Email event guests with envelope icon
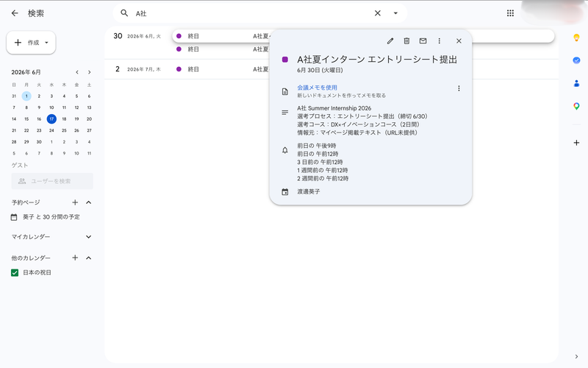Image resolution: width=588 pixels, height=368 pixels. coord(423,41)
